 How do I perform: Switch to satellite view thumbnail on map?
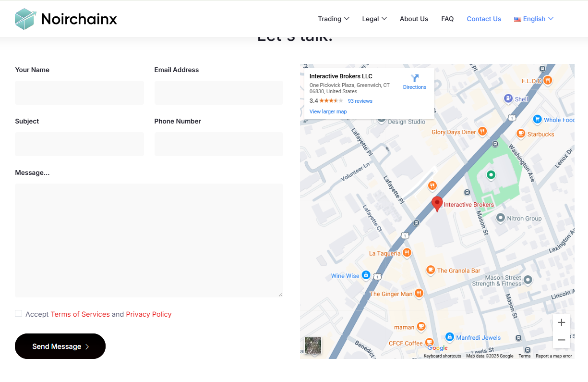click(x=313, y=345)
